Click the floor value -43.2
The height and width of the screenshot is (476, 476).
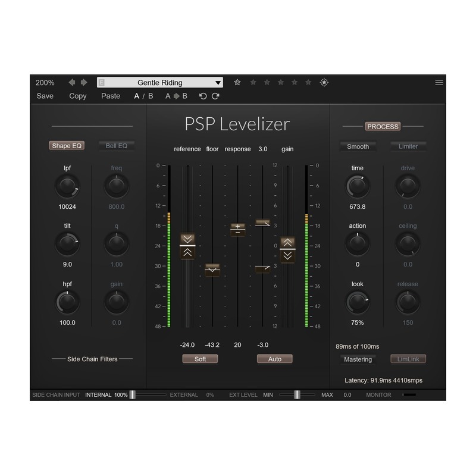click(x=212, y=345)
